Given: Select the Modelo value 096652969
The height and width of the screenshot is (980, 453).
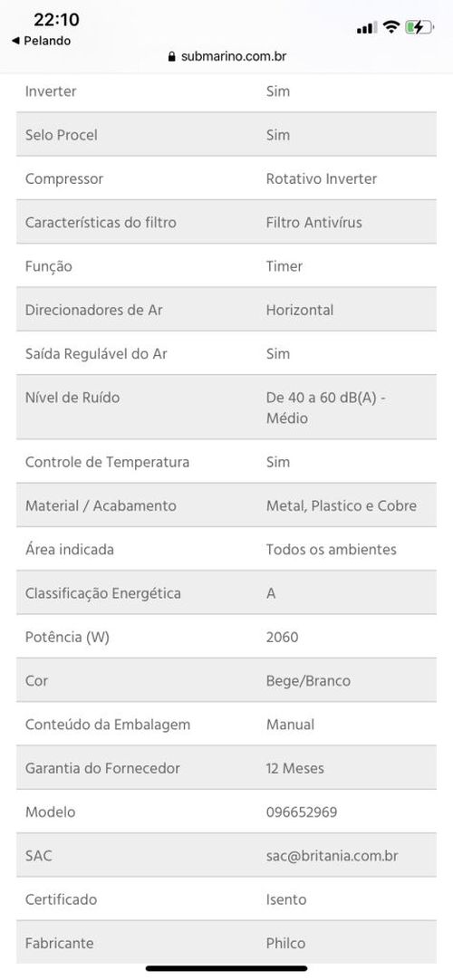Looking at the screenshot, I should [301, 812].
